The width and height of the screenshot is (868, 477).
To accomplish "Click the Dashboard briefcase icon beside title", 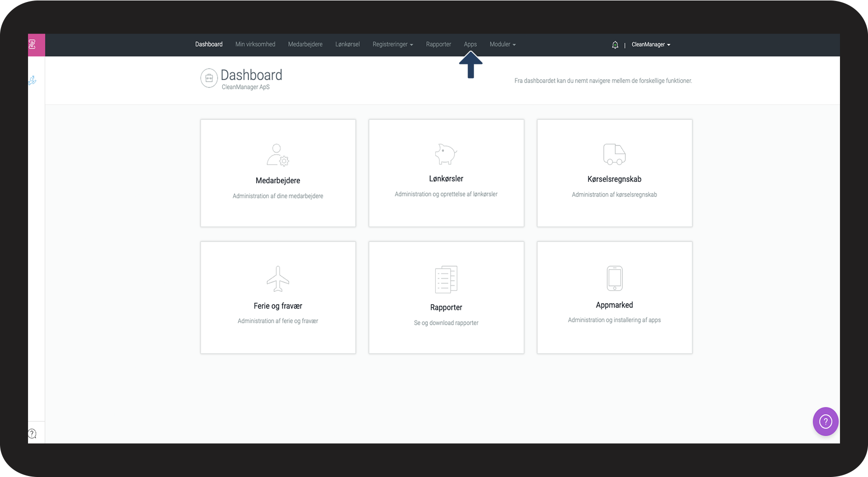I will (x=209, y=78).
